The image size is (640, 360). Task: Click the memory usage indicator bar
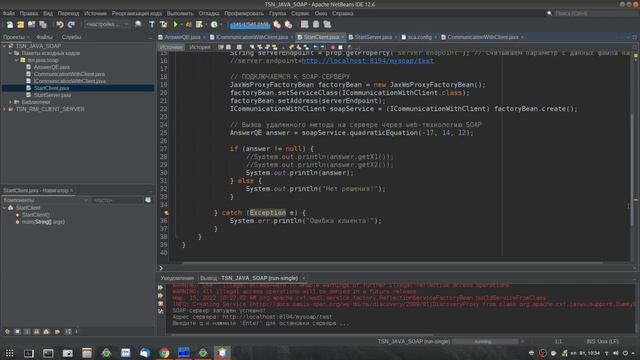(x=250, y=25)
